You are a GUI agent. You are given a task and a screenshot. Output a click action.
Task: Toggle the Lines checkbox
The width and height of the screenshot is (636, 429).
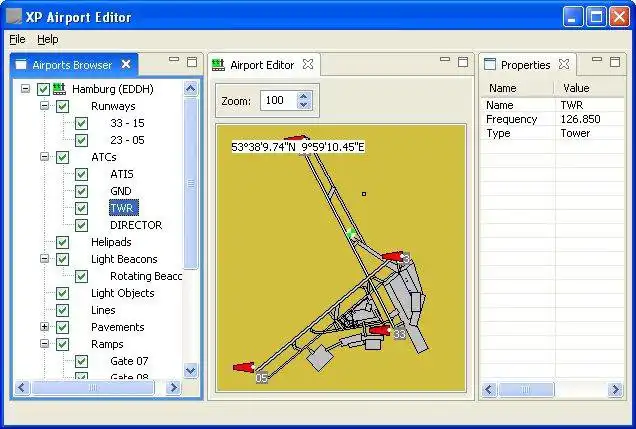pos(62,311)
